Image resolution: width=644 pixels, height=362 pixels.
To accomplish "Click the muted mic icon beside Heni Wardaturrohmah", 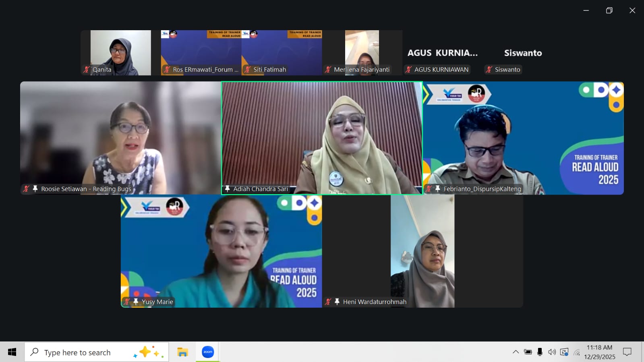I will [x=328, y=302].
